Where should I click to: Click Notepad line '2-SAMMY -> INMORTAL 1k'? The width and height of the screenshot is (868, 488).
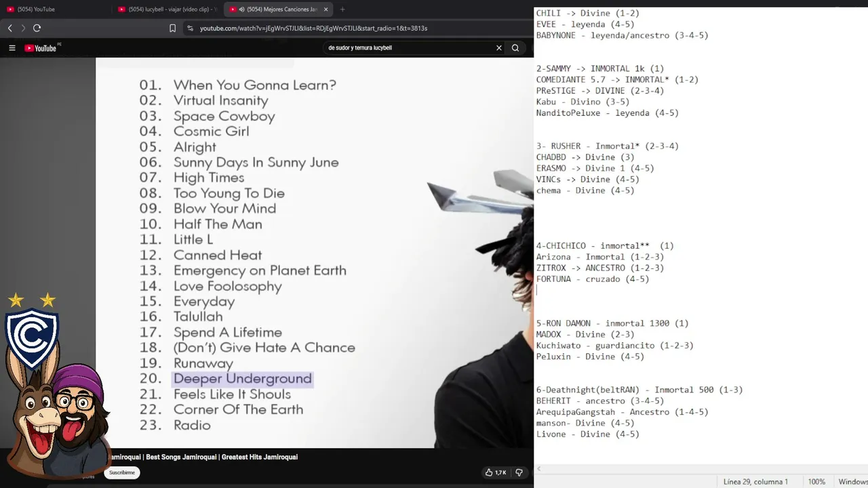pos(600,68)
